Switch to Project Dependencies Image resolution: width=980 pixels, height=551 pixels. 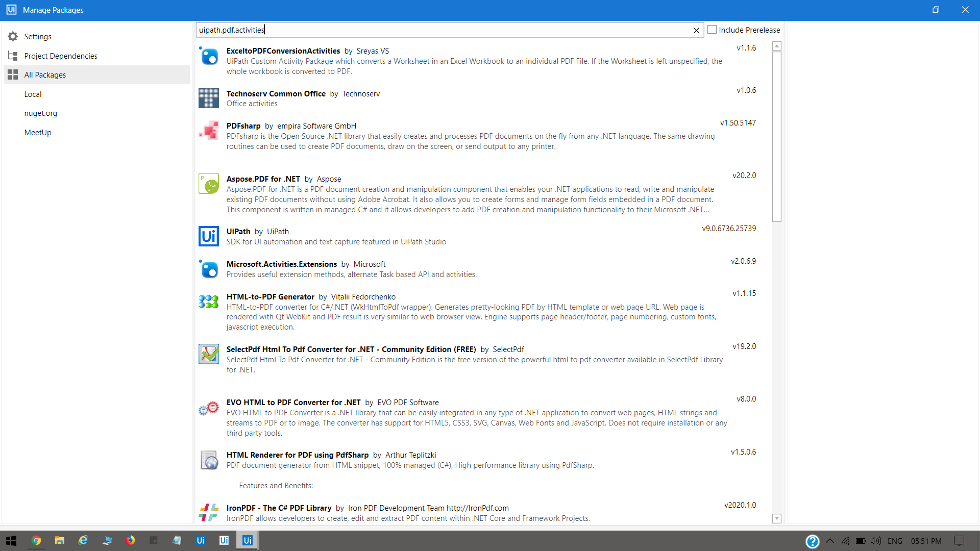pyautogui.click(x=61, y=56)
